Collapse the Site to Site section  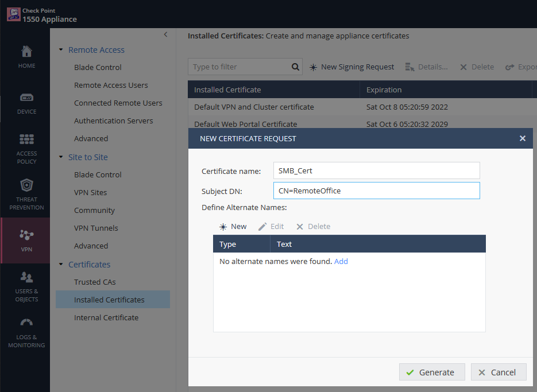click(61, 157)
